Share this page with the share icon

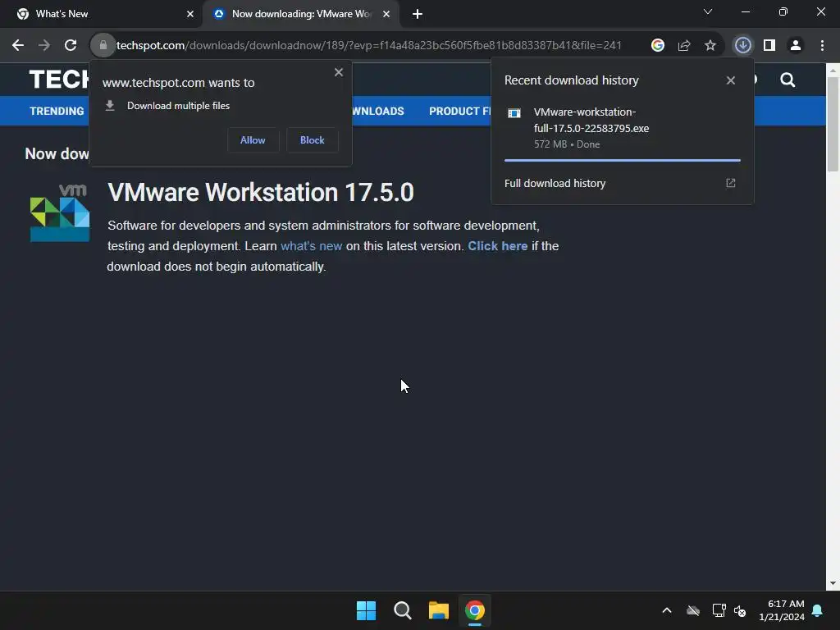683,46
